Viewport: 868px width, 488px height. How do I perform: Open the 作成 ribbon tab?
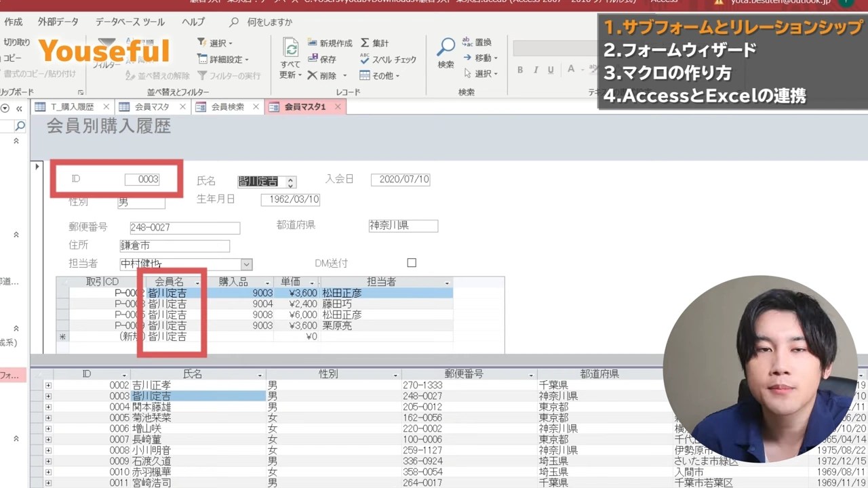tap(13, 22)
